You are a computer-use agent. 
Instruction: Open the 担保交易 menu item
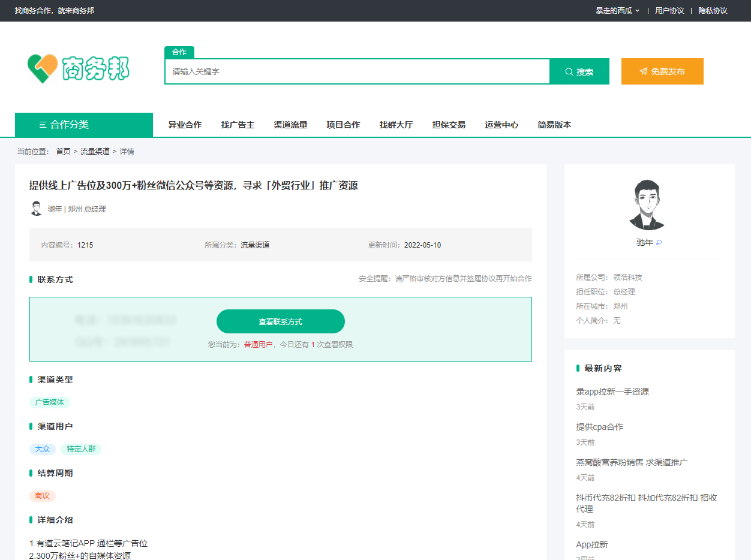[449, 125]
